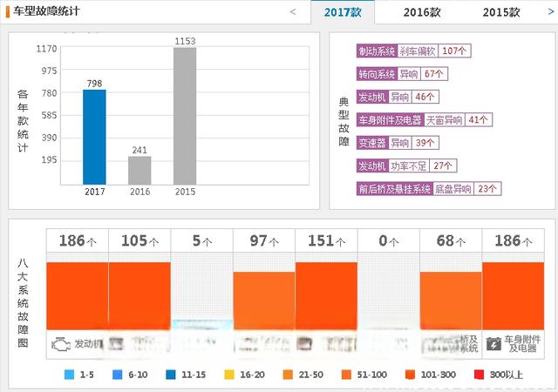The image size is (558, 392).
Task: Click the 发动机 功率不足 27个 fault tag
Action: coord(406,166)
